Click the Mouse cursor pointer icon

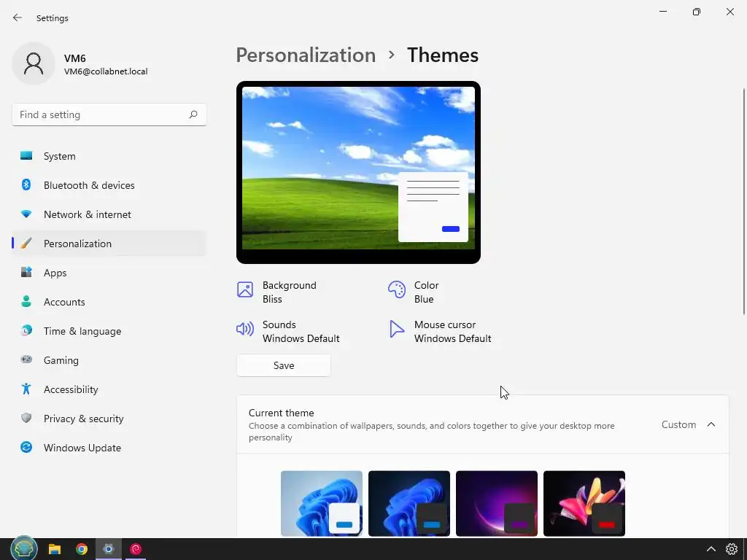pyautogui.click(x=396, y=329)
